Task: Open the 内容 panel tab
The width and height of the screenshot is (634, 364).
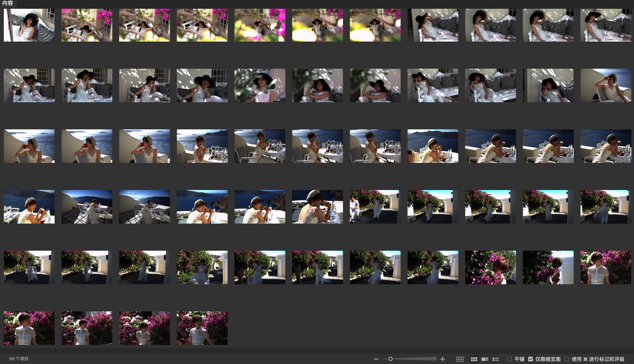Action: pyautogui.click(x=8, y=3)
